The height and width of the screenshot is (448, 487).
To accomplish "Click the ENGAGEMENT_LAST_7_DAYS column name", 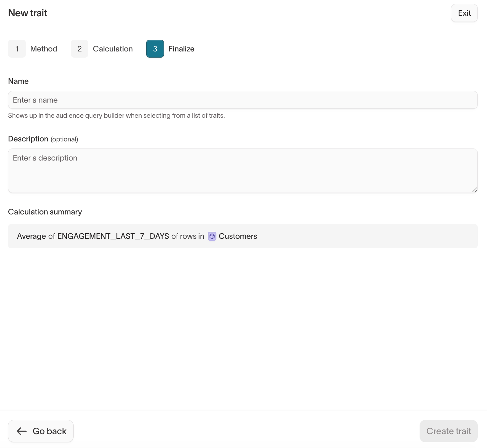I will (113, 236).
